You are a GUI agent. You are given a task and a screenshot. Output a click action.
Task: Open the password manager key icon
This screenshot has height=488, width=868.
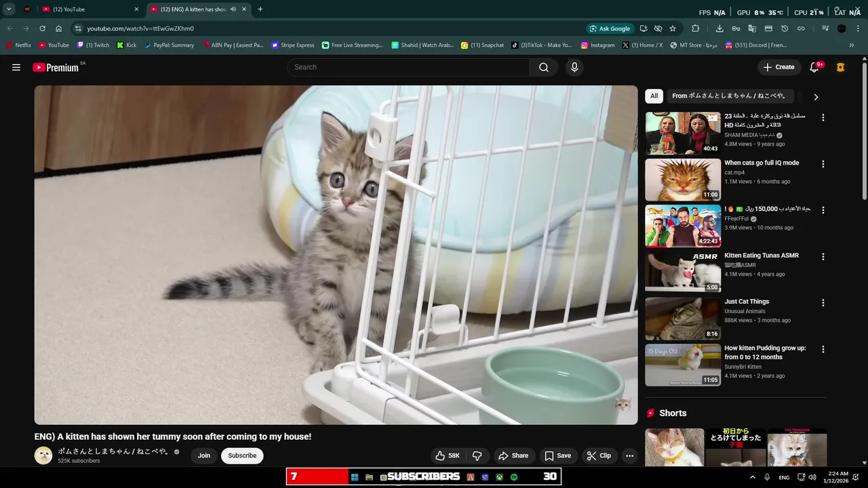tap(736, 28)
